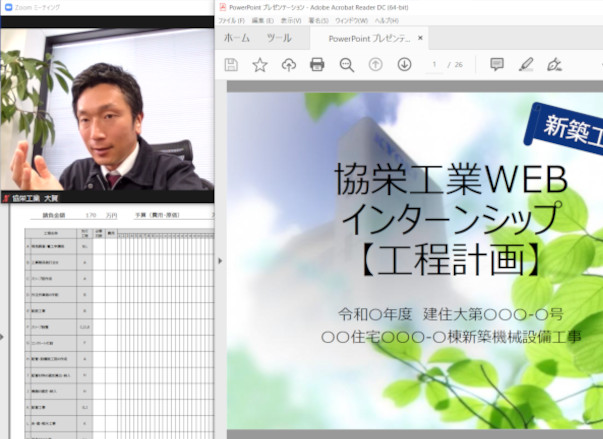The width and height of the screenshot is (603, 439).
Task: Click the Zoom participant video of 大賀
Action: 107,110
